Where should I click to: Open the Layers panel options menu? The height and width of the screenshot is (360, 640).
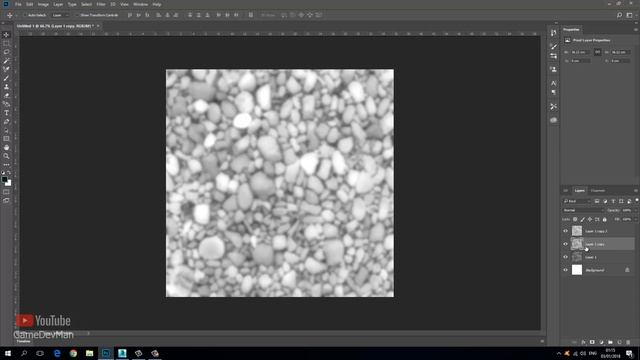pos(636,191)
